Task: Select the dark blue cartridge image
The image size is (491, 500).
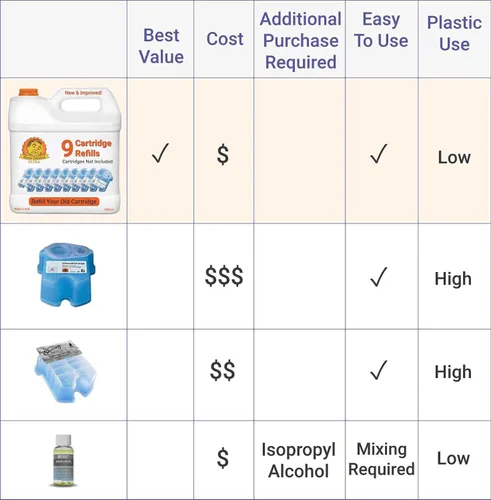Action: [66, 275]
